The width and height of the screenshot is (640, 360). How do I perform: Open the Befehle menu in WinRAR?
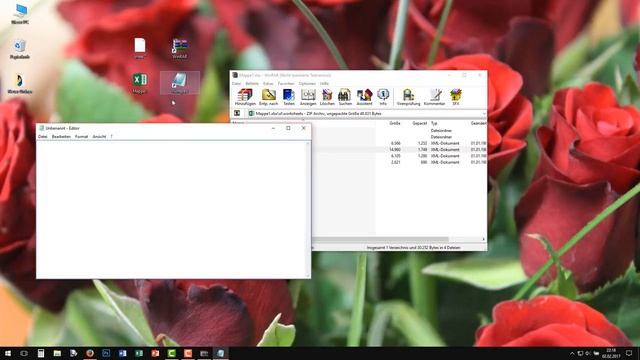click(252, 83)
